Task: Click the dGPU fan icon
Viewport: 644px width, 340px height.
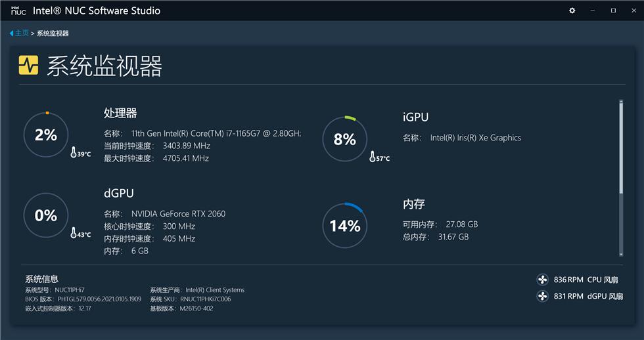Action: pos(542,296)
